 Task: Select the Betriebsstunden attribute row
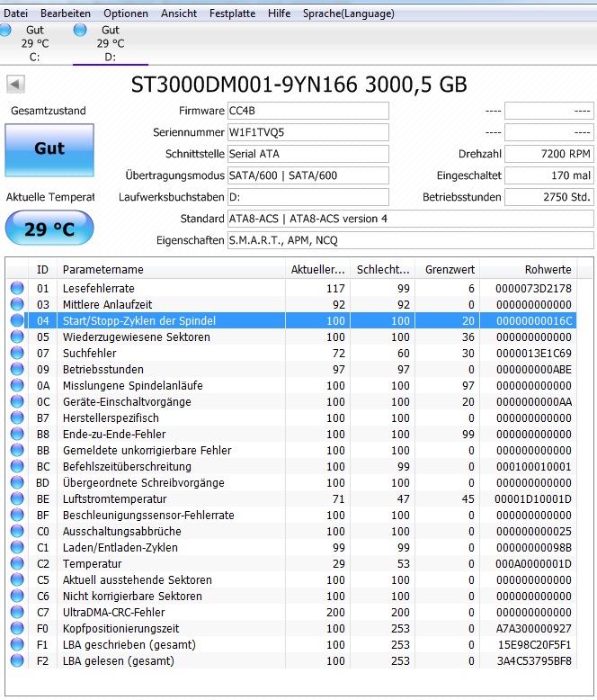292,369
